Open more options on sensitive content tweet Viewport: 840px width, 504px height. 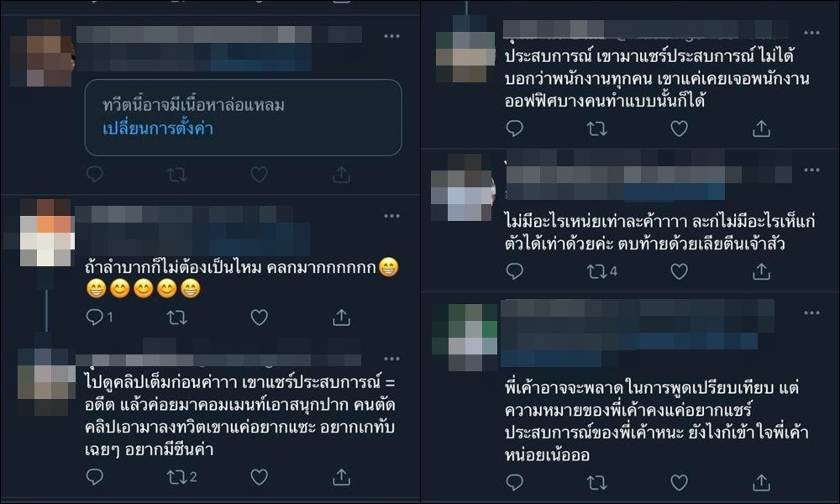click(x=391, y=36)
